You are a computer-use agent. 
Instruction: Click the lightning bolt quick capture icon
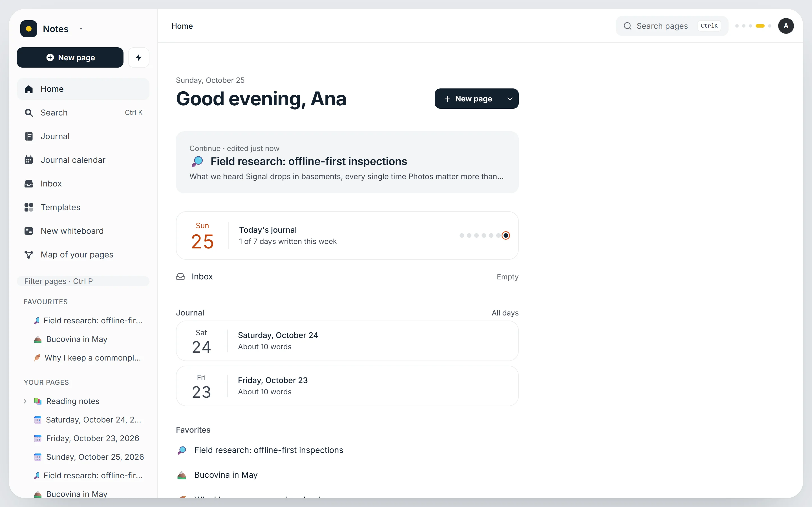(x=139, y=57)
